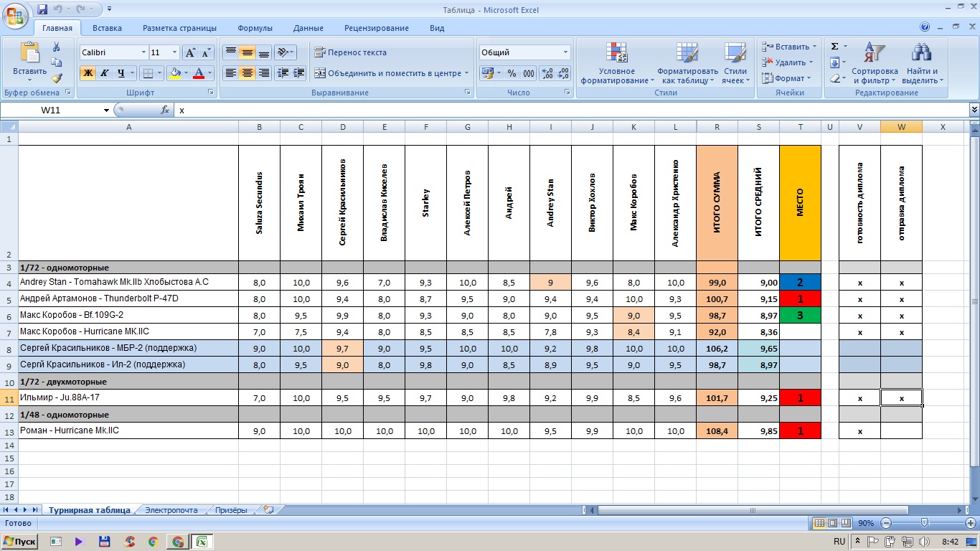Viewport: 980px width, 551px height.
Task: Click Merge and Center button
Action: tap(391, 73)
